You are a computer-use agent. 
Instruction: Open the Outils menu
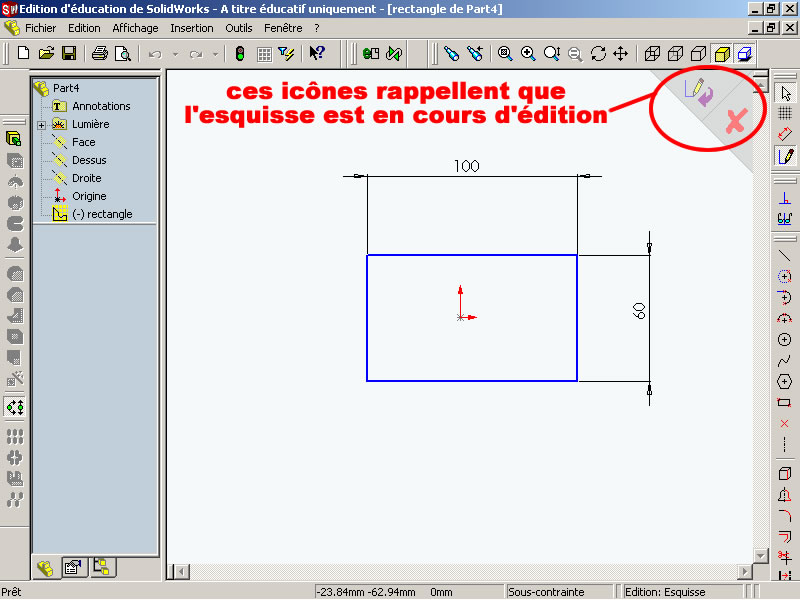239,28
